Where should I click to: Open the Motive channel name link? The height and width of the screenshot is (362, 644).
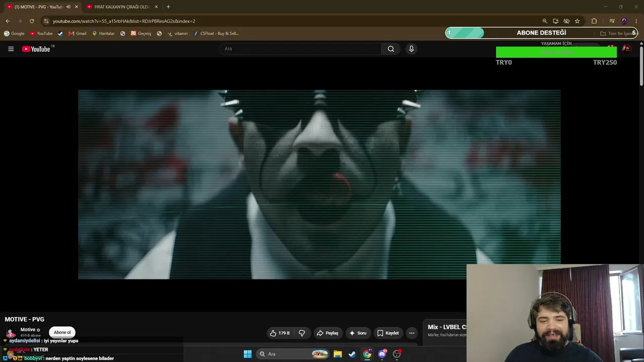click(x=28, y=330)
